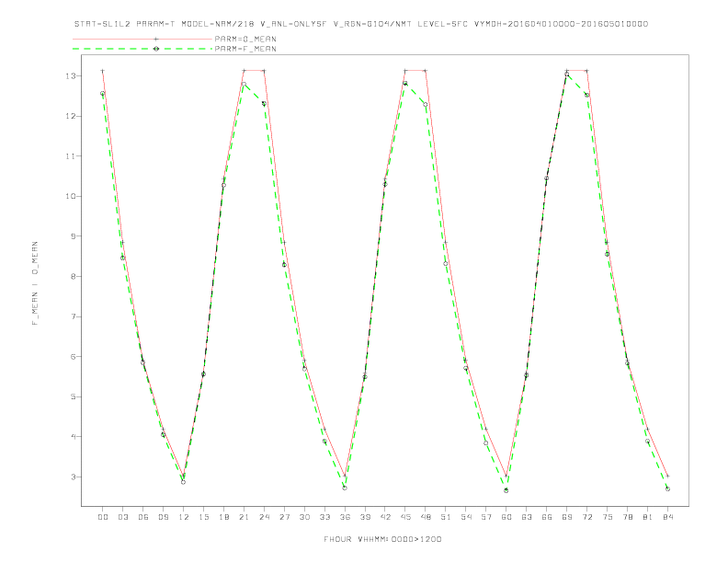Click the F_MEAN circle marker at forecast hour 84
This screenshot has width=728, height=563.
coord(667,488)
